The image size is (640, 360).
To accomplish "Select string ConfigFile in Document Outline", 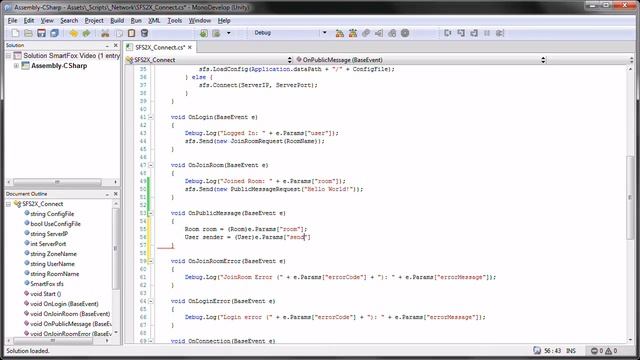I will [52, 214].
